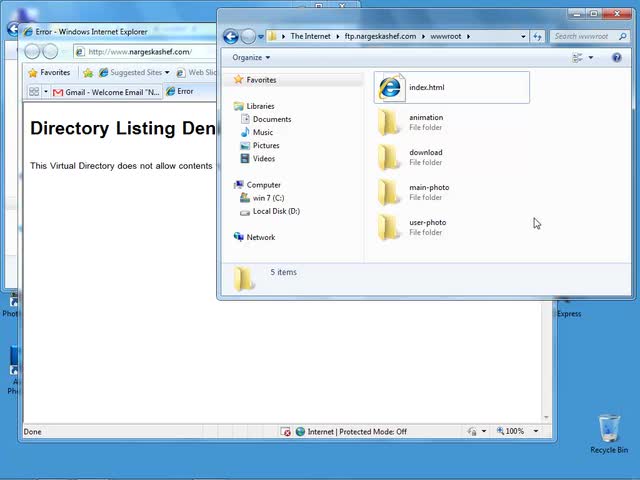Switch to the Error tab in IE
The height and width of the screenshot is (480, 640).
(x=190, y=91)
